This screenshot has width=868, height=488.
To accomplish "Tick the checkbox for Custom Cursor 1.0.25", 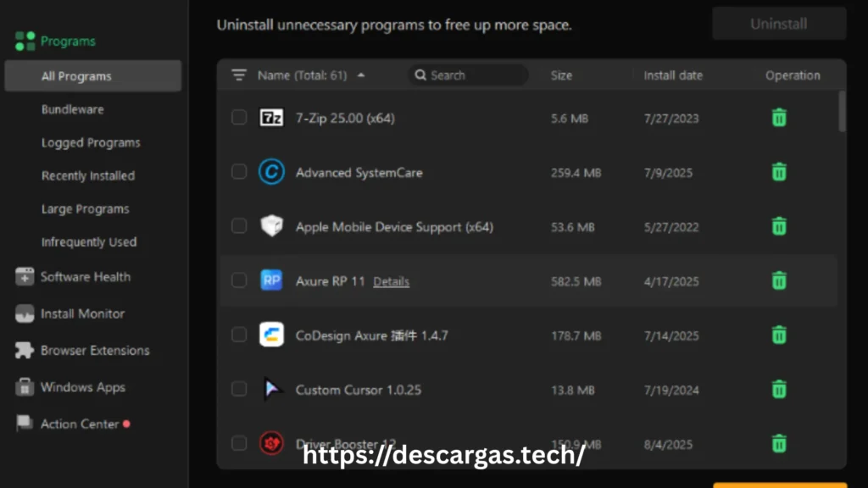I will (x=239, y=388).
